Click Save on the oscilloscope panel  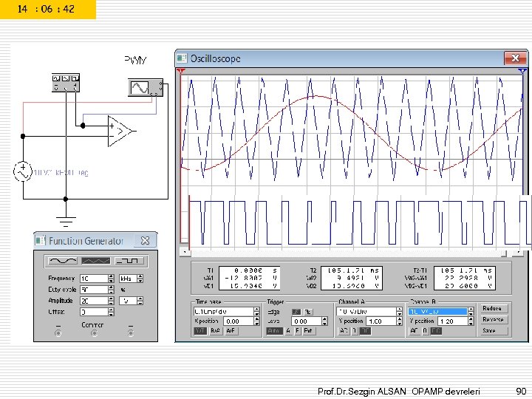[492, 332]
